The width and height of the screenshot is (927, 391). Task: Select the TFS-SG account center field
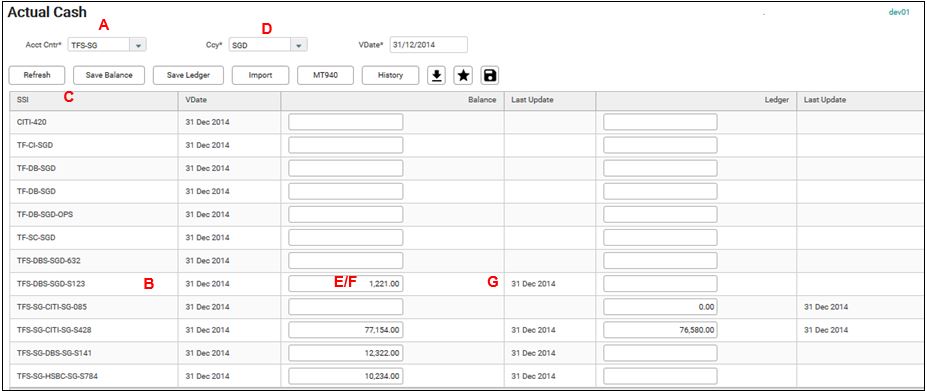(x=99, y=44)
